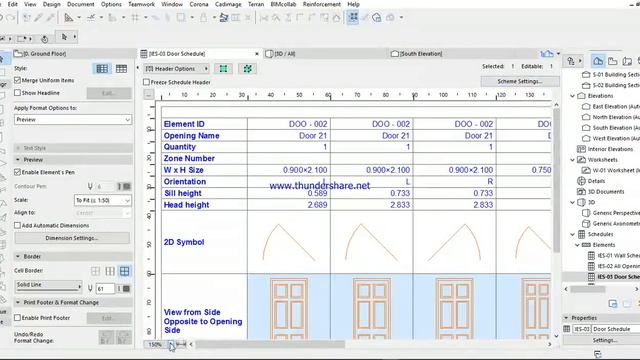This screenshot has height=360, width=640.
Task: Collapse the Schedules tree node
Action: (573, 234)
